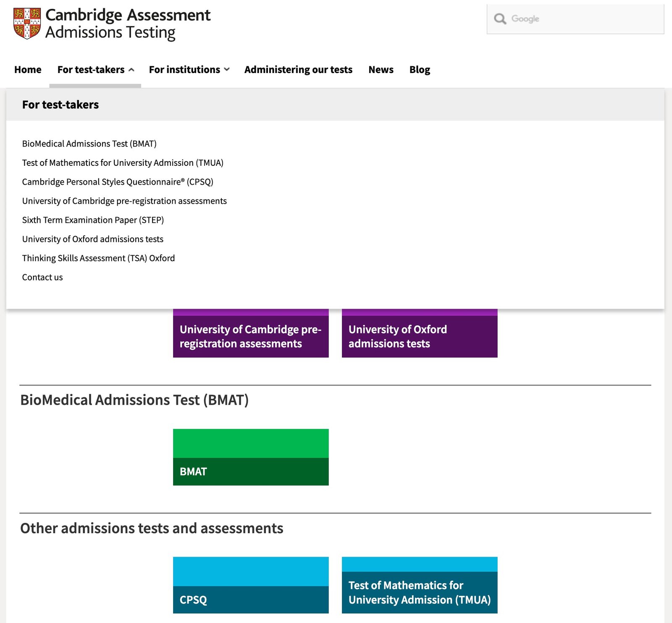Viewport: 672px width, 623px height.
Task: Click Contact us in dropdown menu
Action: click(42, 277)
